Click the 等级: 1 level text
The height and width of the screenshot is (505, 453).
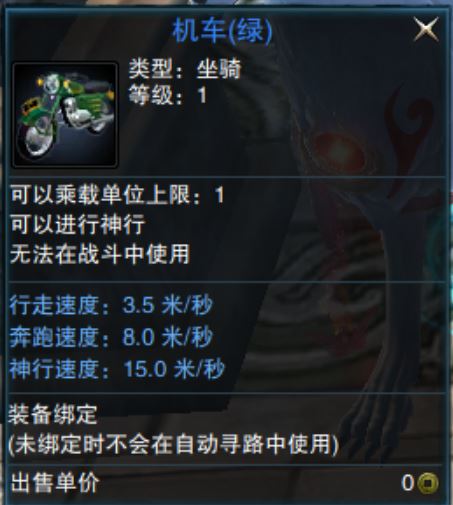[x=168, y=95]
